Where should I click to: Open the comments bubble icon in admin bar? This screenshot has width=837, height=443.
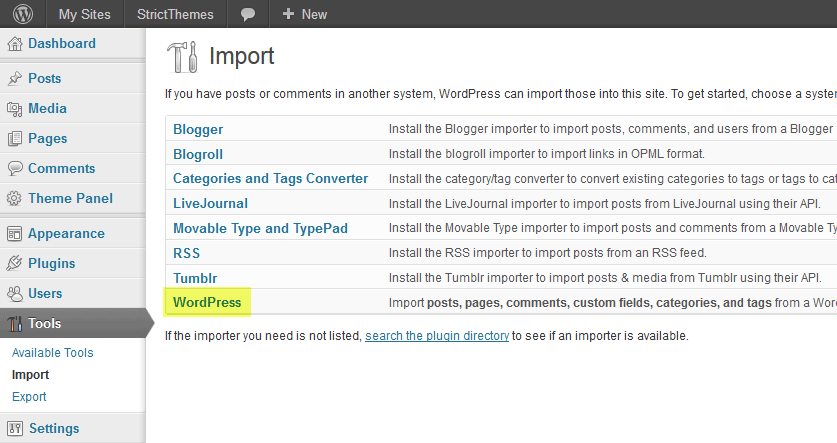pos(248,14)
